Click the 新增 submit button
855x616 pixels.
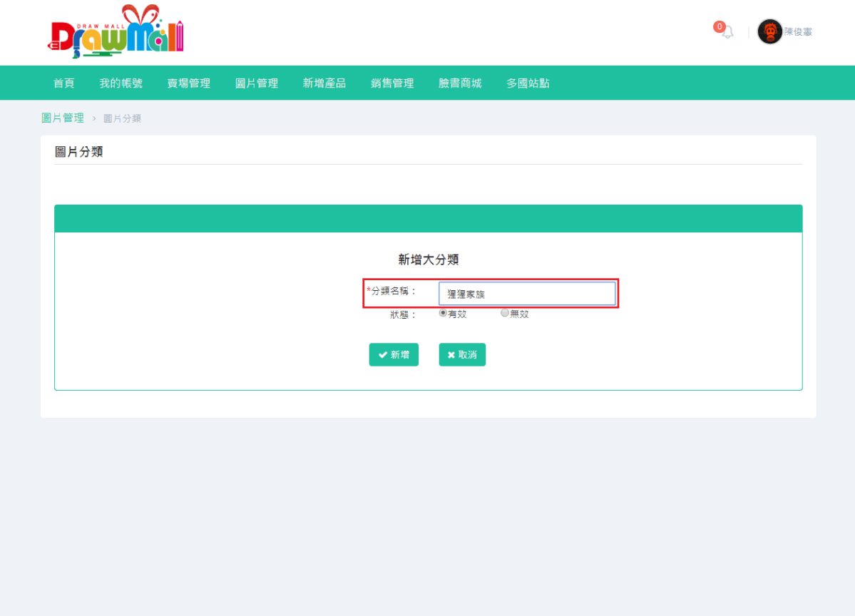click(x=394, y=354)
